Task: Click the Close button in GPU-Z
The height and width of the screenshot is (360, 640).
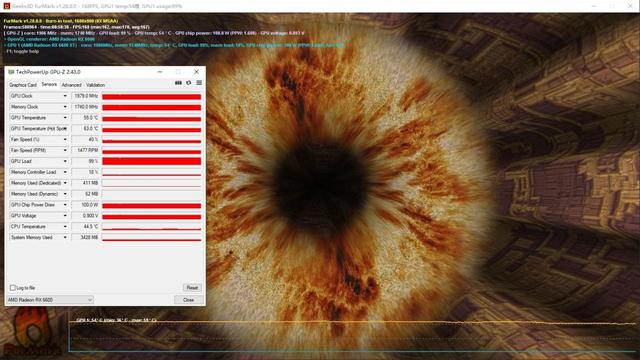Action: tap(189, 300)
